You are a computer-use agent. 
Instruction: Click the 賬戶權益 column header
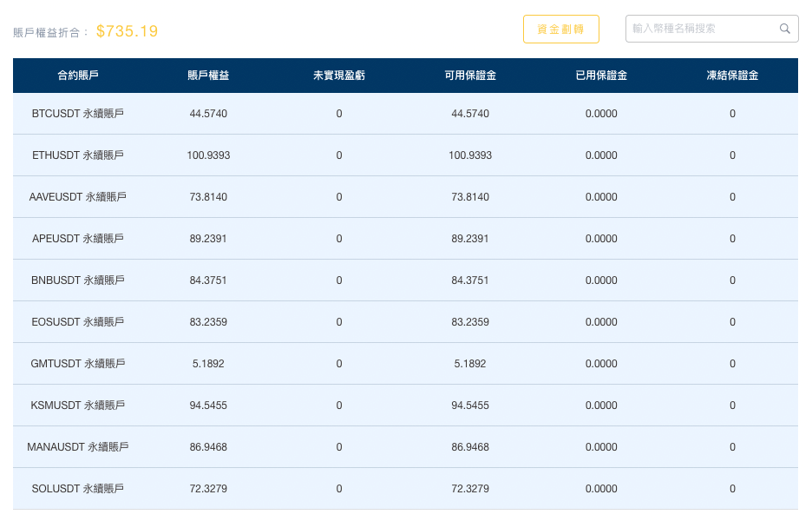tap(208, 76)
